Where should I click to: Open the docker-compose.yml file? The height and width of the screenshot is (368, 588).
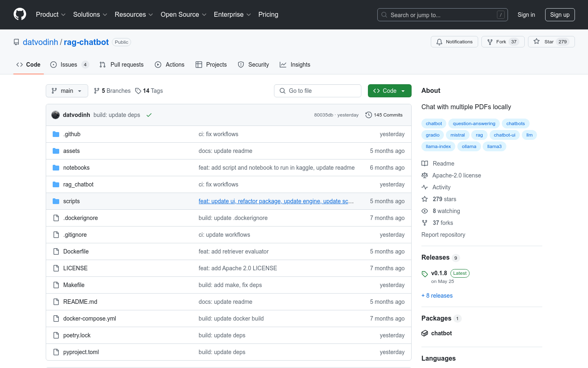tap(89, 319)
